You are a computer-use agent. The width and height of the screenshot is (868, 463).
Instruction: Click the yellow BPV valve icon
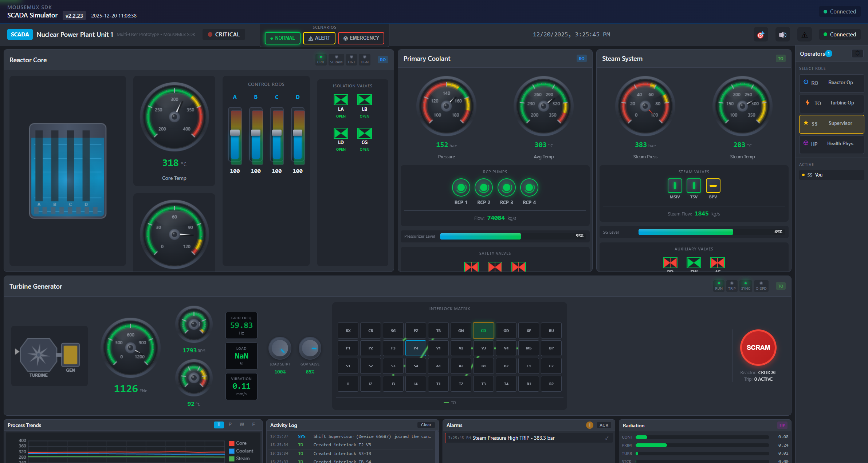(713, 186)
